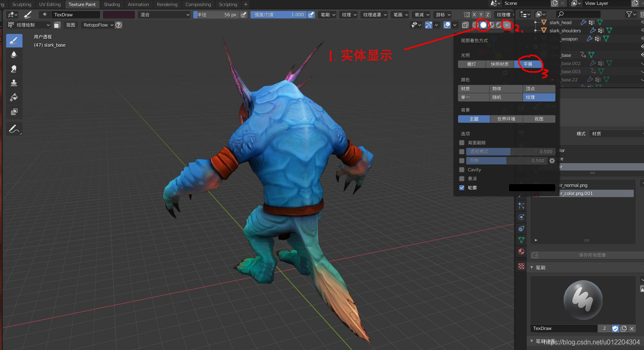The width and height of the screenshot is (644, 350).
Task: Open the 纹理遮罩 texture mask dropdown
Action: point(375,15)
